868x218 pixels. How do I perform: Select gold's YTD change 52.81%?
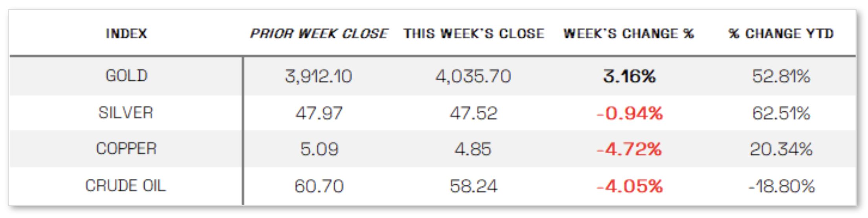click(x=781, y=76)
